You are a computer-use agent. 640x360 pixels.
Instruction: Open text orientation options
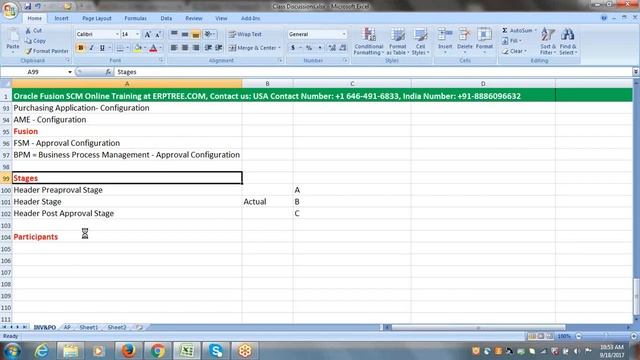(x=209, y=34)
